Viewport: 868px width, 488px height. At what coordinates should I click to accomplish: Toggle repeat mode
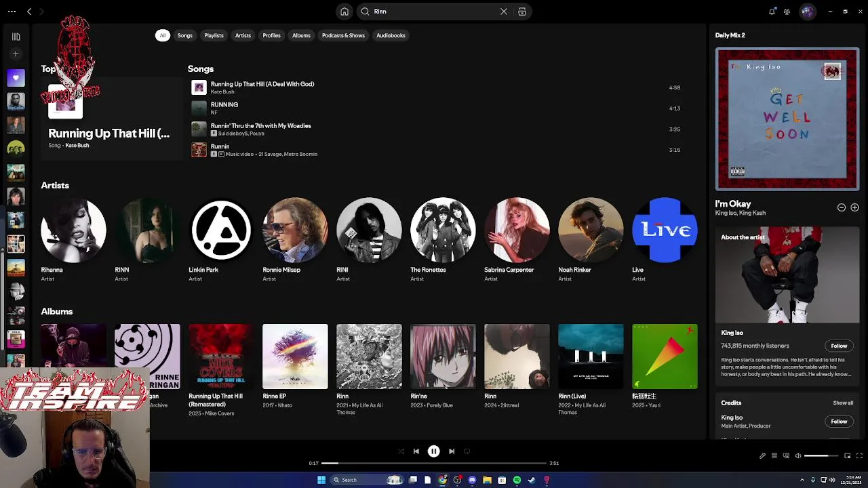pyautogui.click(x=467, y=451)
